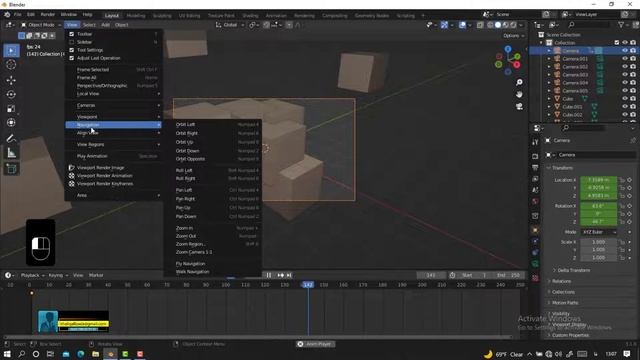Click Location X value field

coord(598,180)
